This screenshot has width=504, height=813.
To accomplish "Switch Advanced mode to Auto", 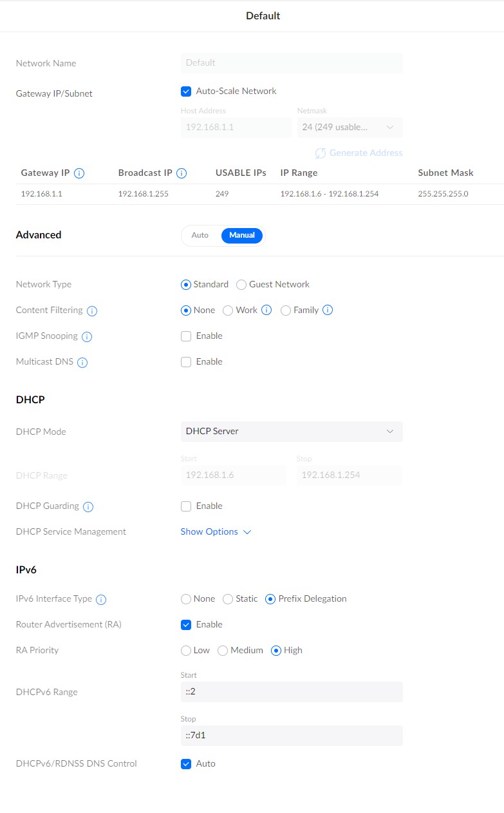I will pos(200,235).
